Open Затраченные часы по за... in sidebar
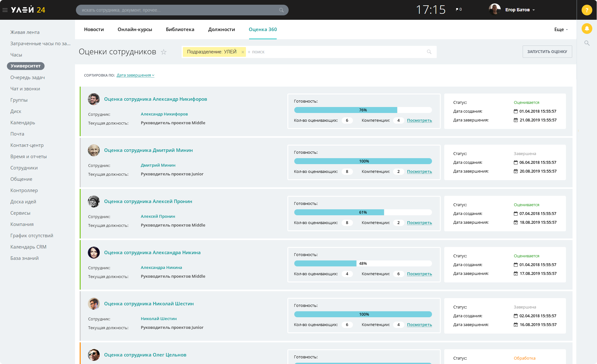597x364 pixels. 40,44
